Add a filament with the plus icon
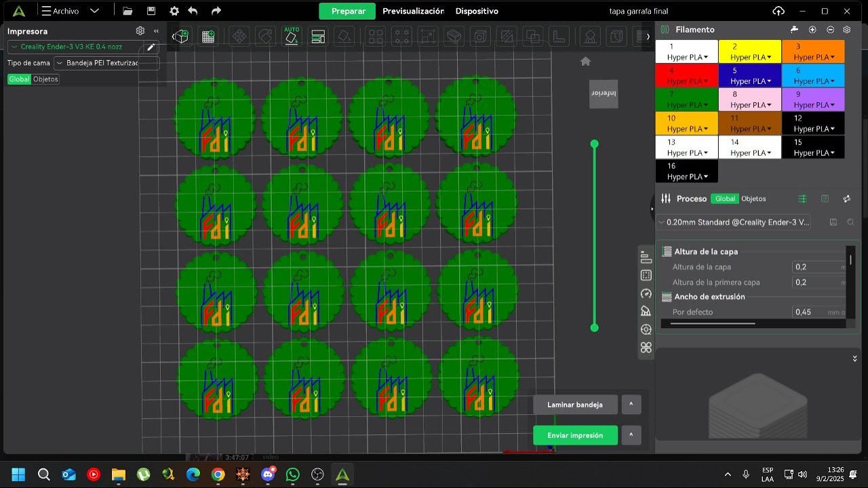 (x=812, y=30)
